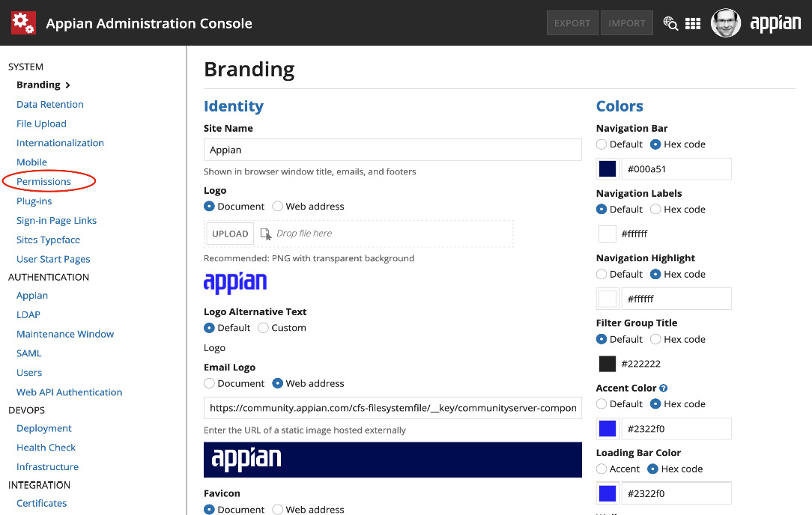The height and width of the screenshot is (515, 812).
Task: Open the global search icon
Action: (x=670, y=23)
